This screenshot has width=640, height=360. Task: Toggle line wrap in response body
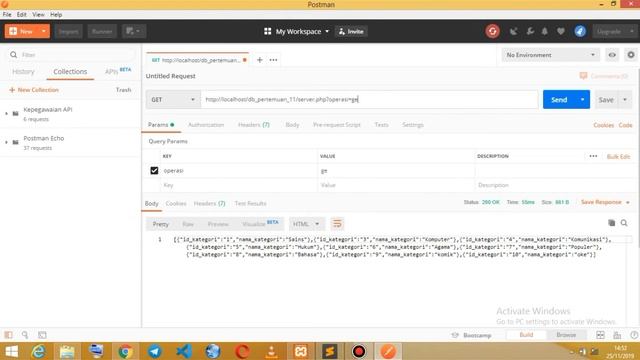(337, 224)
